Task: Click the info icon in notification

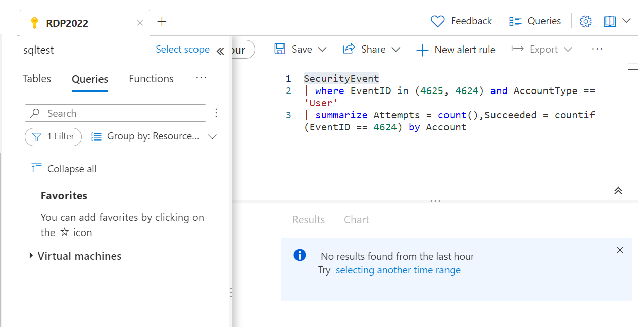Action: coord(300,255)
